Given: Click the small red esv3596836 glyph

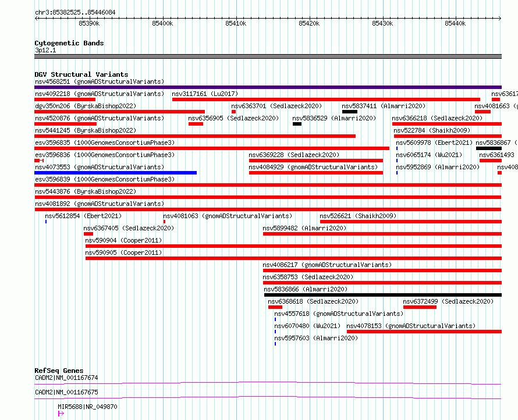Looking at the screenshot, I should coord(39,161).
